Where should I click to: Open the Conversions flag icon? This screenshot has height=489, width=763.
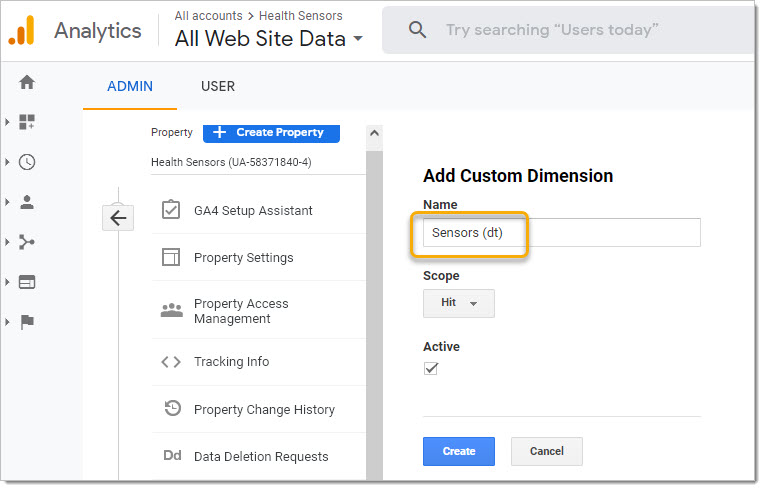coord(27,322)
